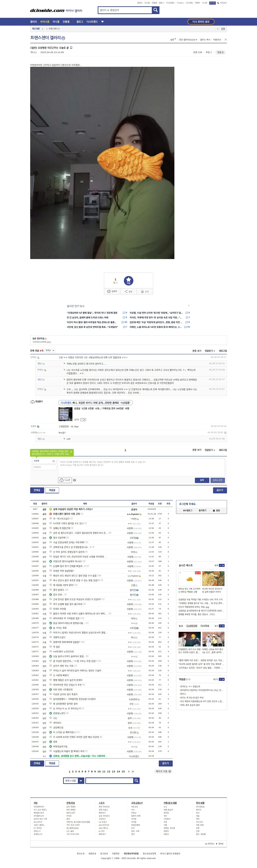Viewport: 257px width, 868px height.
Task: Click the next arrow beside 1/20 news counter
Action: pos(85,420)
